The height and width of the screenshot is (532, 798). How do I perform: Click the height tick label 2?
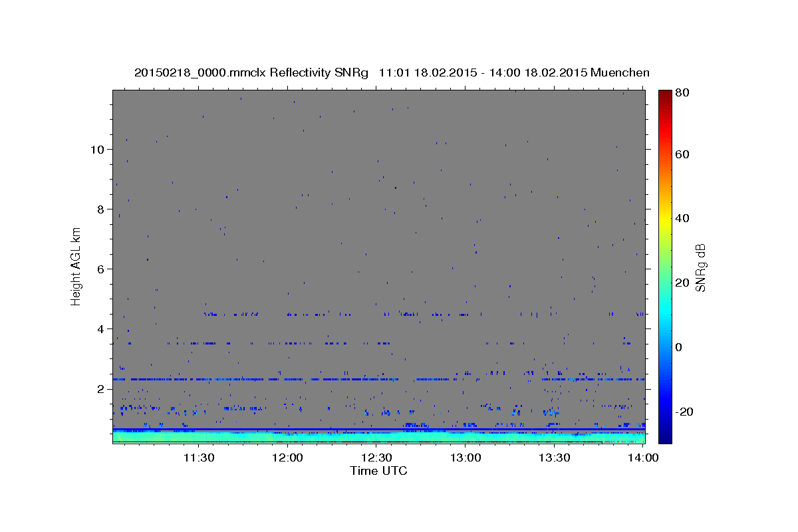click(x=100, y=388)
